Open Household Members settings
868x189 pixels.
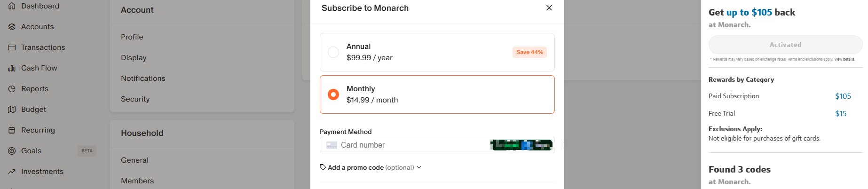pyautogui.click(x=137, y=181)
